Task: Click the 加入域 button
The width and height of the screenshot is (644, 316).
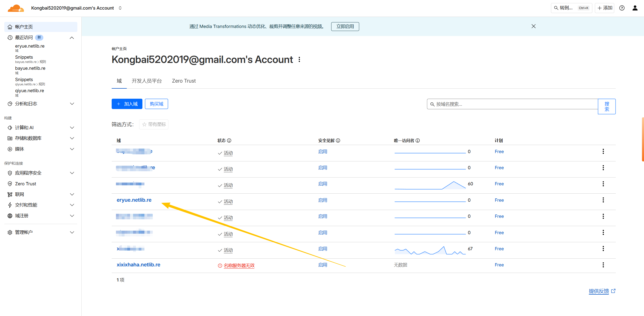Action: click(127, 104)
